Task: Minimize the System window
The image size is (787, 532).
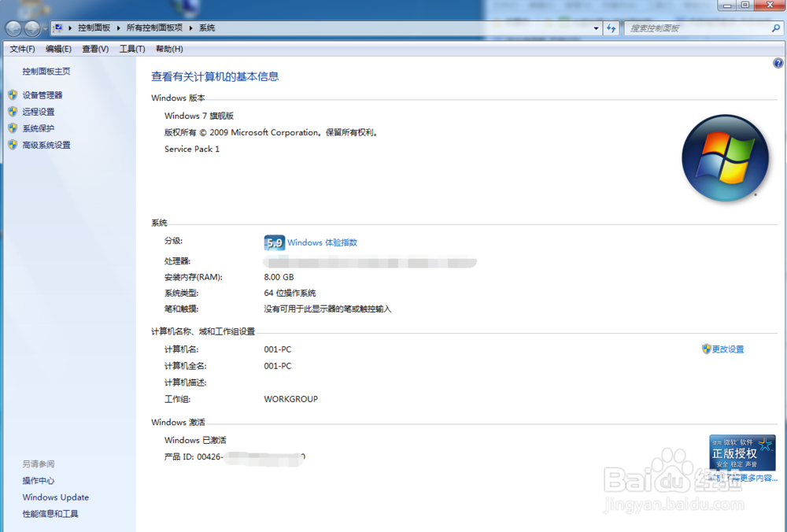Action: click(726, 5)
